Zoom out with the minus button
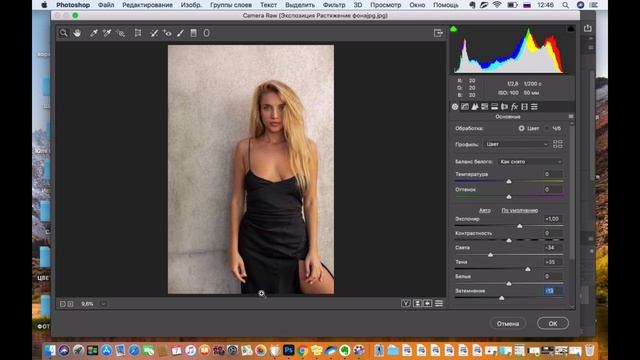The height and width of the screenshot is (360, 640). [x=63, y=304]
